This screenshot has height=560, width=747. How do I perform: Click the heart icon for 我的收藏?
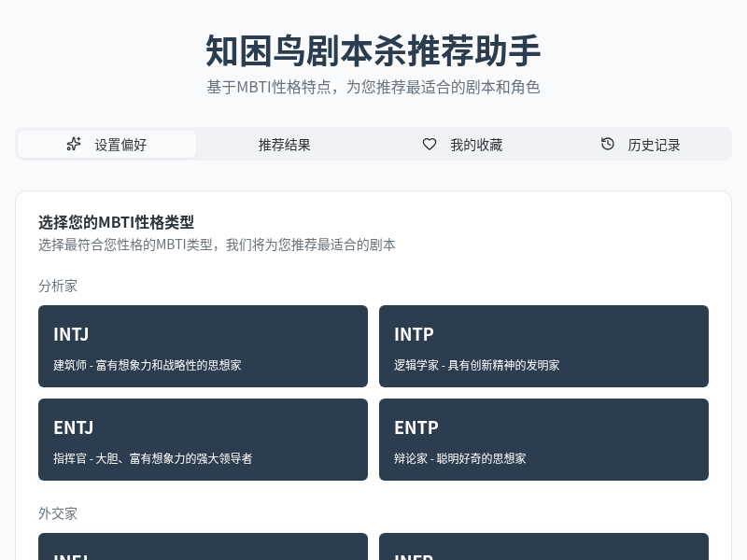430,144
